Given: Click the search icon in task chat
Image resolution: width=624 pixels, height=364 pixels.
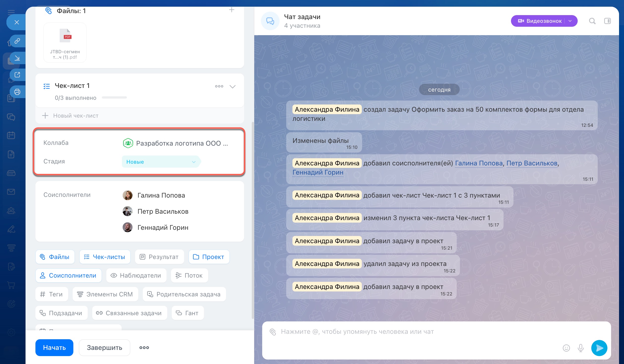Looking at the screenshot, I should point(592,21).
